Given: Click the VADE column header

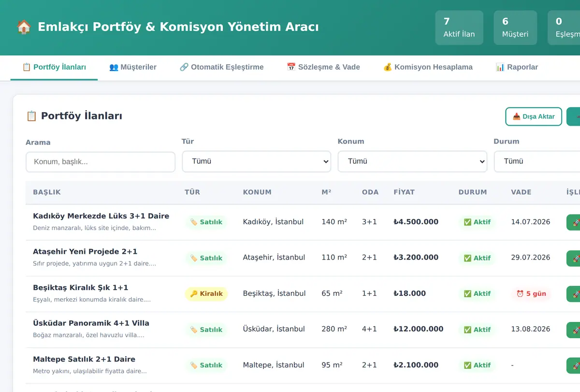Looking at the screenshot, I should (x=521, y=192).
